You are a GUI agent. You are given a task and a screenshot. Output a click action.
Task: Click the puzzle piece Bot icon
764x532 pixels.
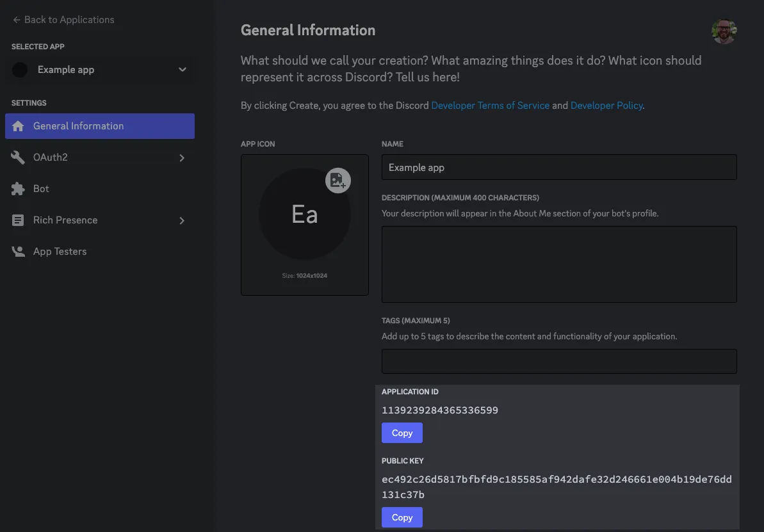pyautogui.click(x=18, y=189)
